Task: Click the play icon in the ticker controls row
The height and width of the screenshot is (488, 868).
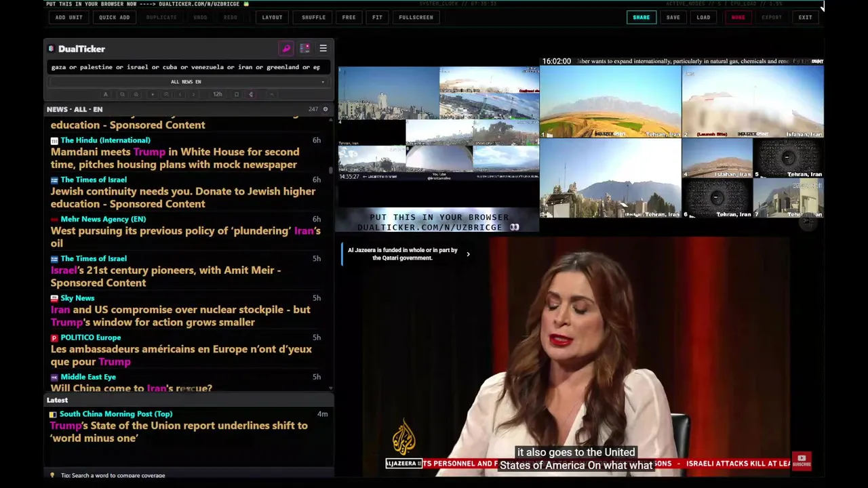Action: tap(153, 94)
